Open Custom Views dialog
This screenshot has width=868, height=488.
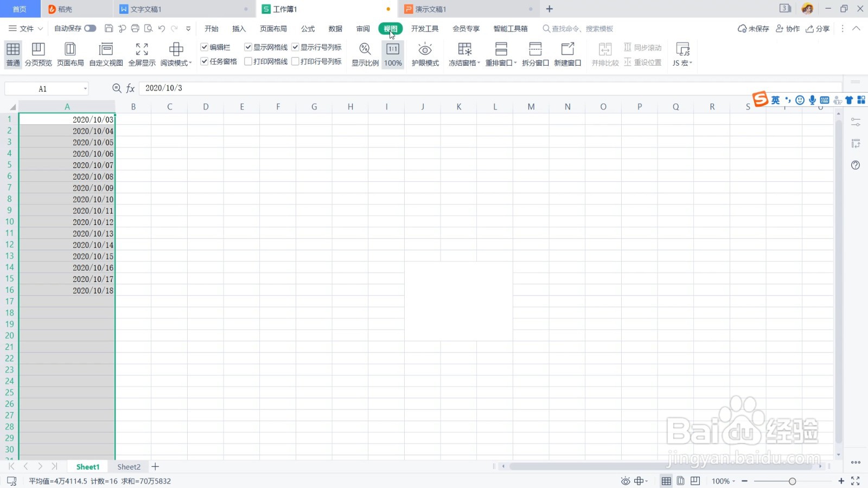[x=106, y=55]
